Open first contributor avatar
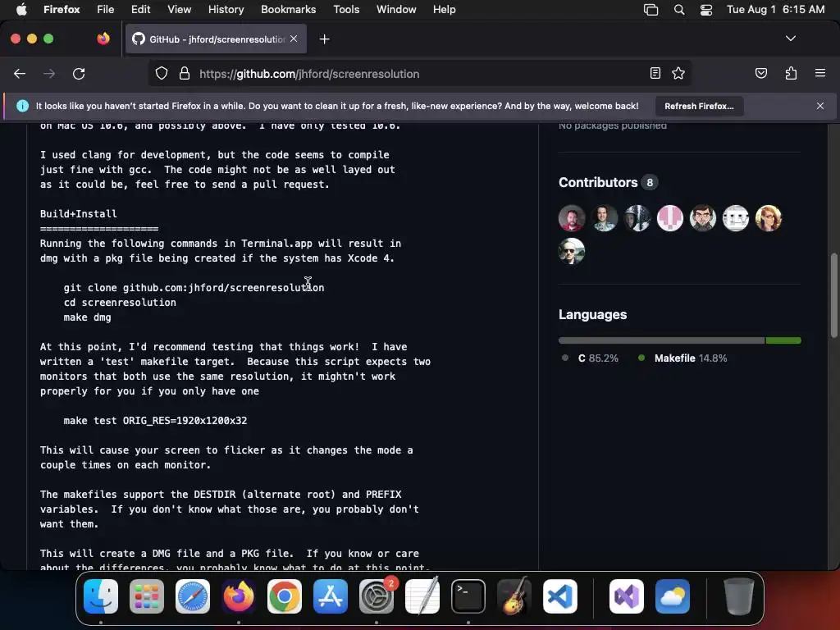Viewport: 840px width, 630px height. point(572,218)
